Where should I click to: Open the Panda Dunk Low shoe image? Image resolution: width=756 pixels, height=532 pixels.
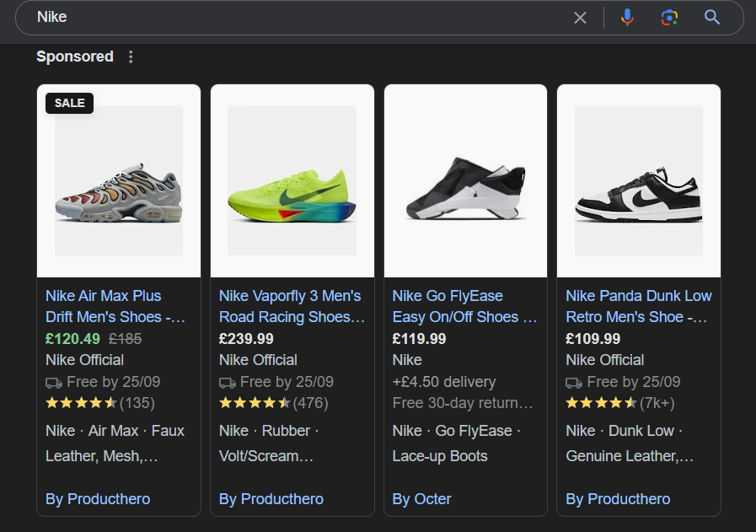coord(639,181)
